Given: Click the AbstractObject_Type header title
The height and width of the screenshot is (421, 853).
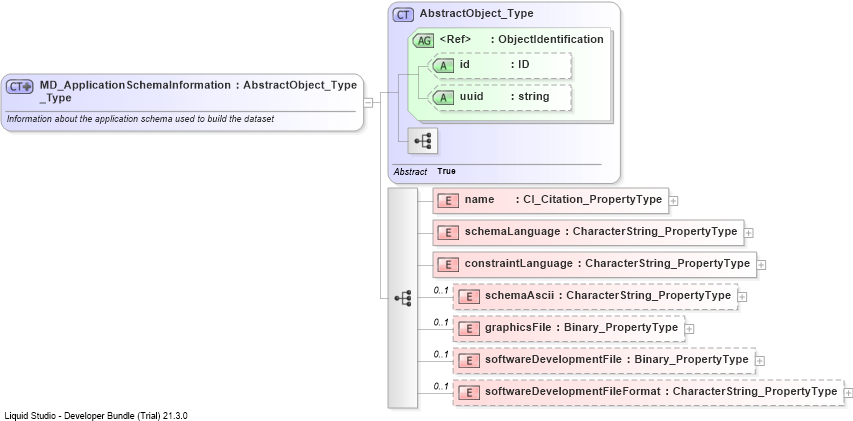Looking at the screenshot, I should (477, 14).
